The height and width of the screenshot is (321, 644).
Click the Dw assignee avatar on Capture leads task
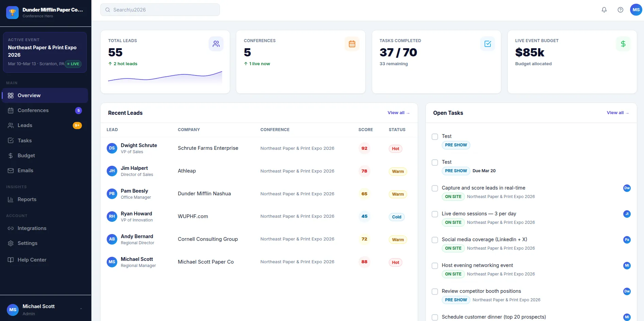pos(627,188)
